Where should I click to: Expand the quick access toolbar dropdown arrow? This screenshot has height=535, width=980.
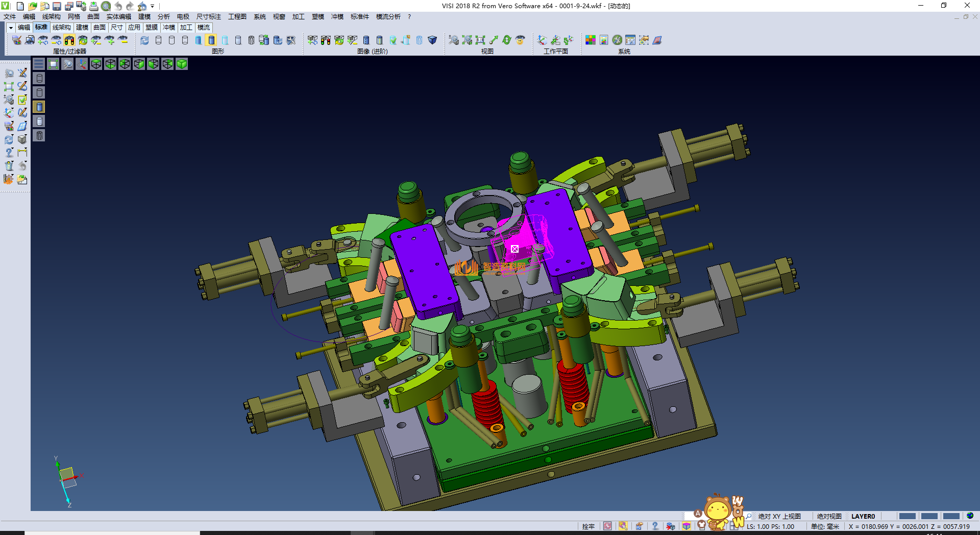[x=153, y=6]
